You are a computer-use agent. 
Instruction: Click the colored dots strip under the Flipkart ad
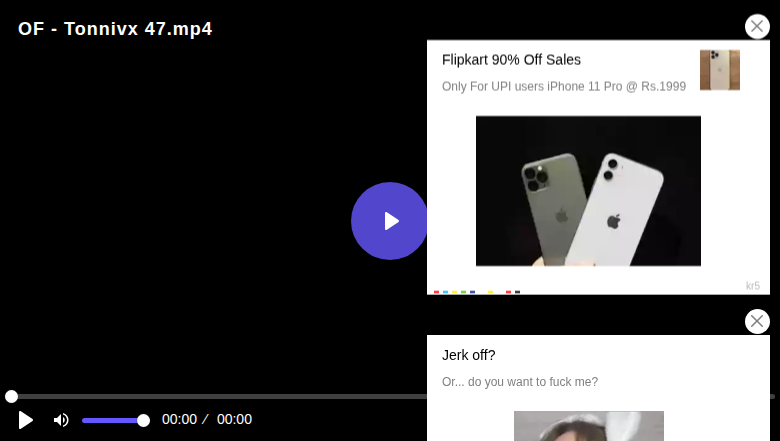477,292
